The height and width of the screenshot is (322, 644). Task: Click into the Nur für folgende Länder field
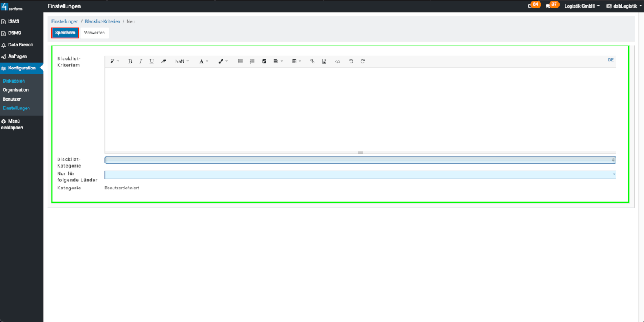[360, 175]
